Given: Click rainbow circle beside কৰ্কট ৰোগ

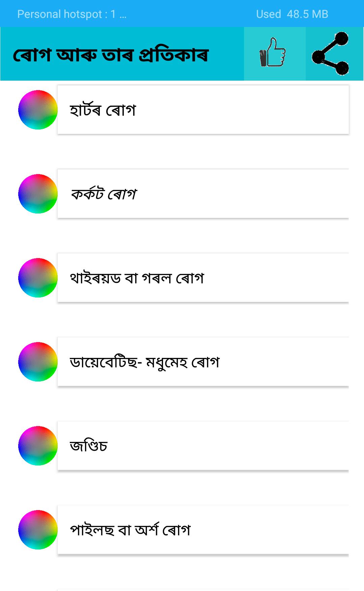Looking at the screenshot, I should point(38,194).
